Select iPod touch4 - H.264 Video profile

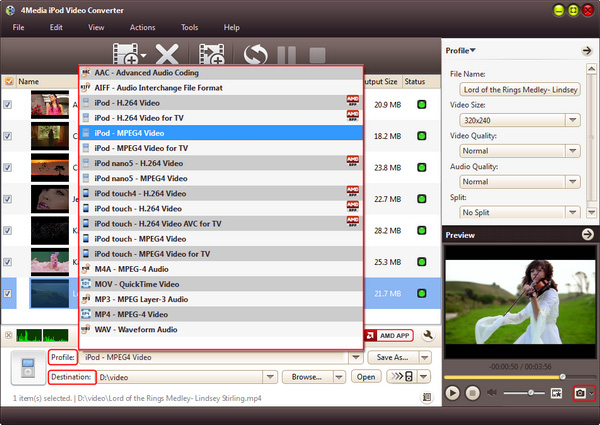pos(221,194)
